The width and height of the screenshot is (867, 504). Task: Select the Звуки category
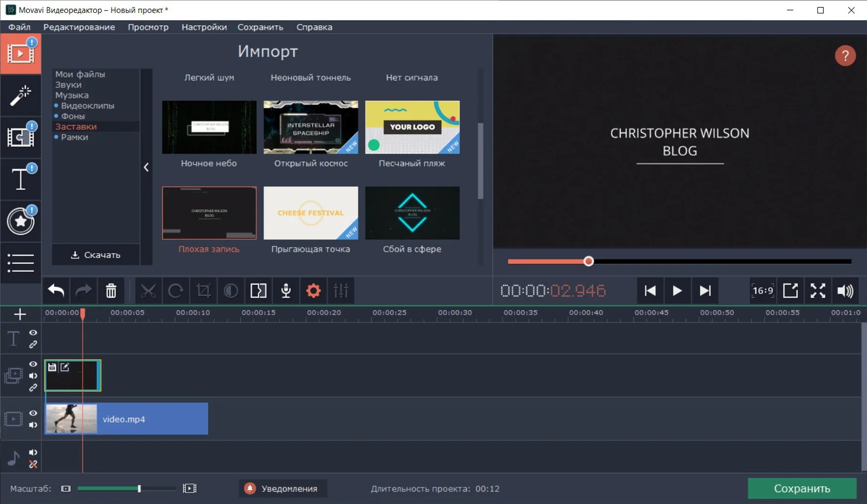click(68, 85)
